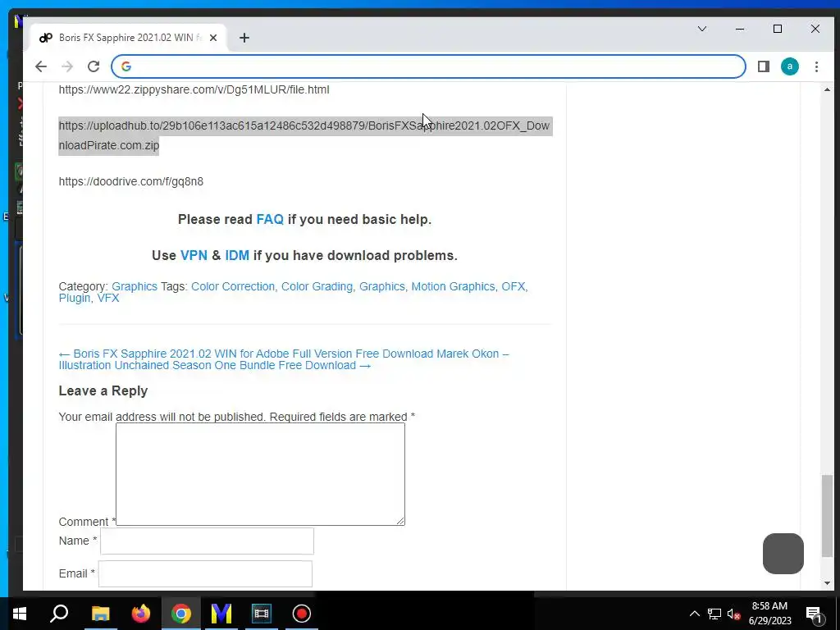Click the Google icon in address bar
This screenshot has width=840, height=630.
coord(126,66)
